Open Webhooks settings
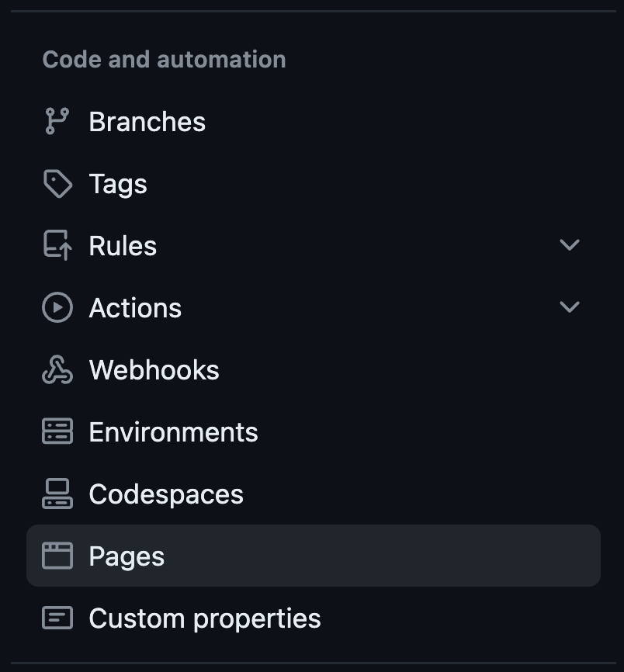The height and width of the screenshot is (672, 624). 154,370
